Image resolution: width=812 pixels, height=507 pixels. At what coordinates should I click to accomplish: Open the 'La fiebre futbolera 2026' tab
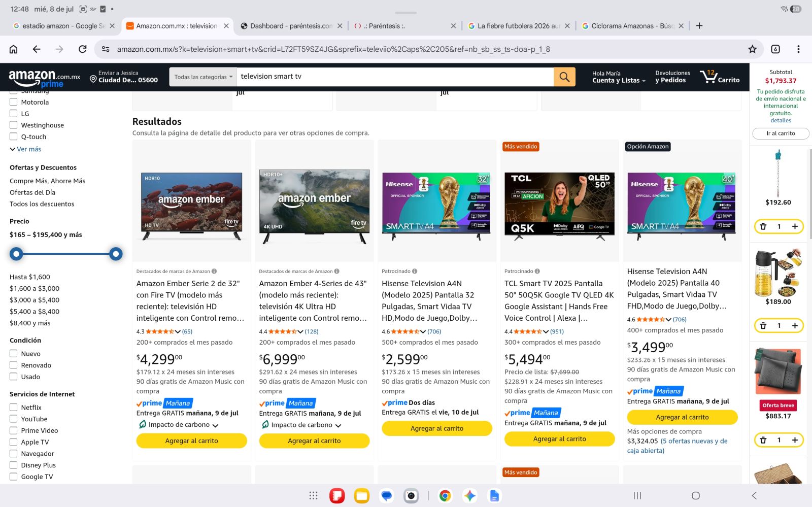click(x=518, y=26)
